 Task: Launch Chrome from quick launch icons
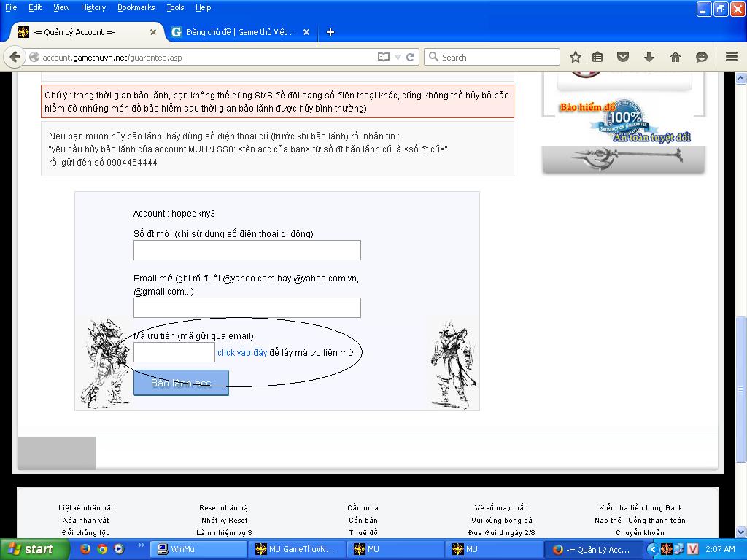[x=102, y=549]
